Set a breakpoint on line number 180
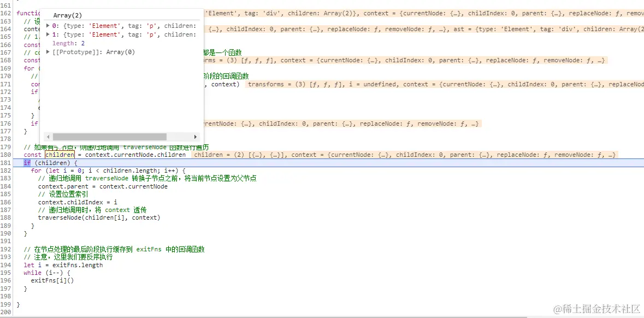Viewport: 644px width, 318px height. (6, 155)
